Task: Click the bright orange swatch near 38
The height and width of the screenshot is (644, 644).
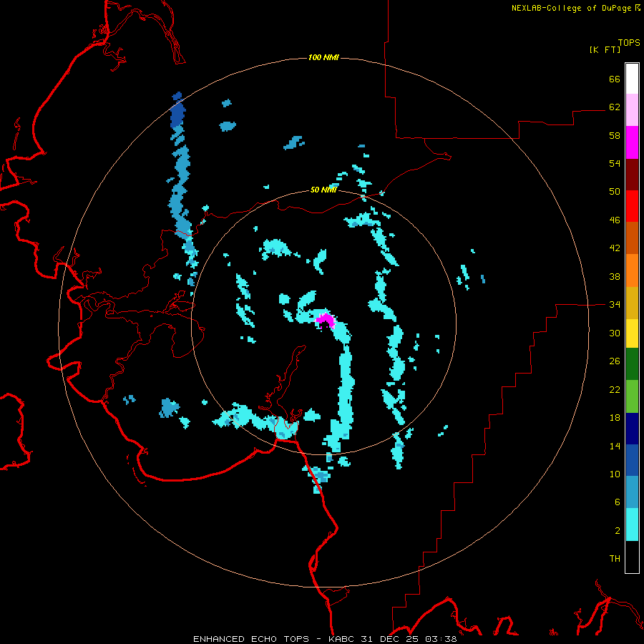Action: pos(632,270)
